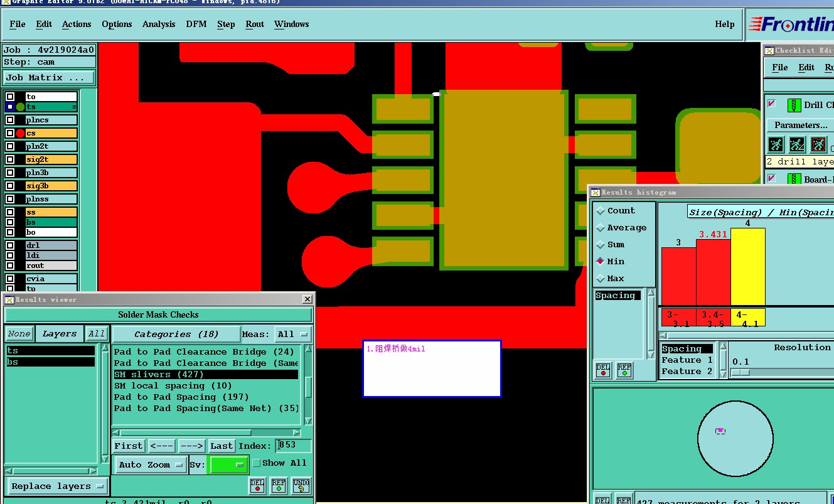Toggle the checkbox for layer to
834x504 pixels.
10,97
